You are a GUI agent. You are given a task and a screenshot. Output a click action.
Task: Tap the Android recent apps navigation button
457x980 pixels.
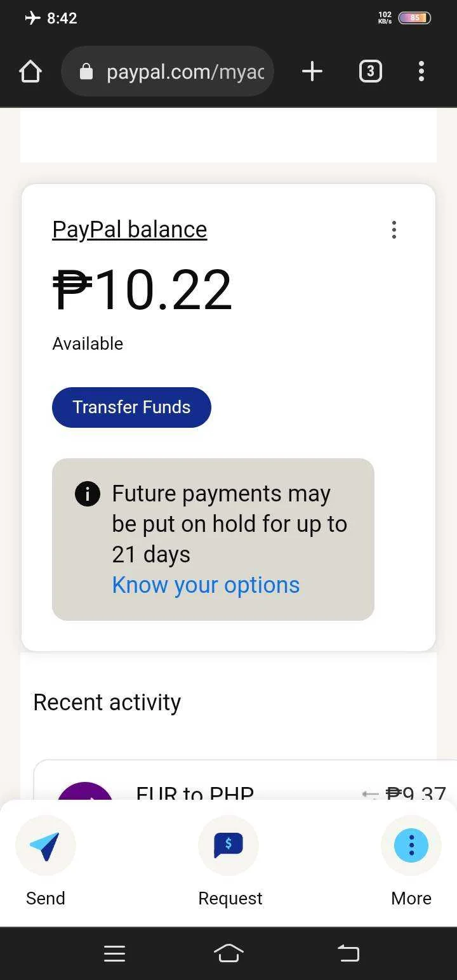114,953
